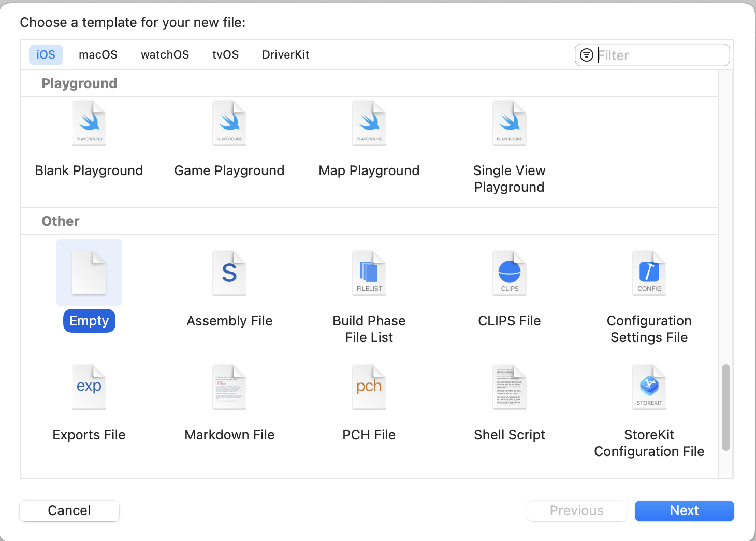
Task: Click the Previous button
Action: click(x=577, y=510)
